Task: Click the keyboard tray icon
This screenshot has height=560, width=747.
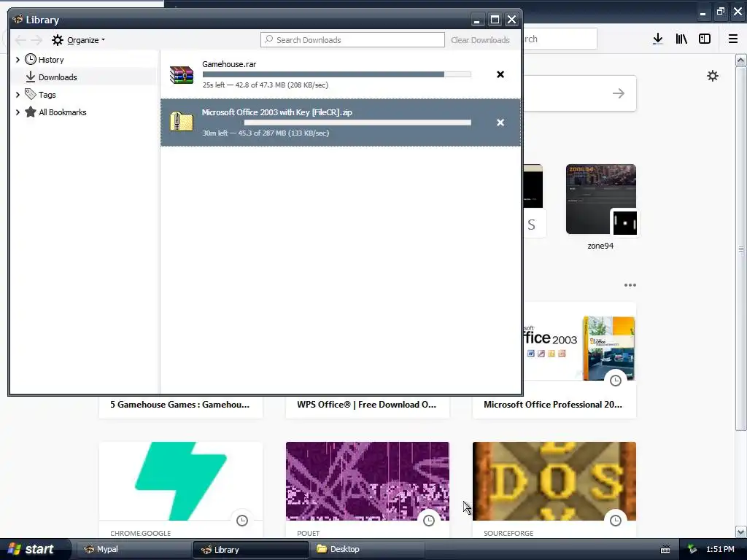Action: pyautogui.click(x=665, y=550)
